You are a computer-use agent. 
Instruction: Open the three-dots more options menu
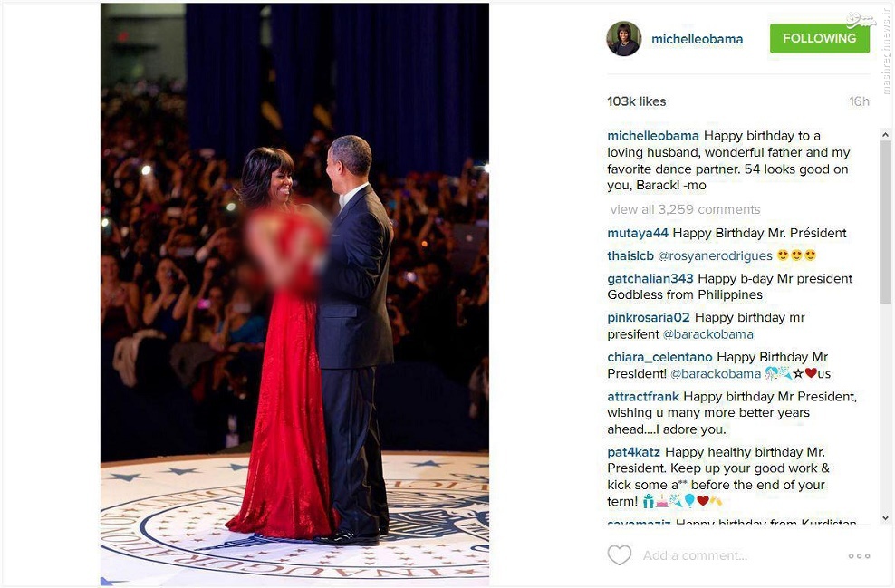859,555
